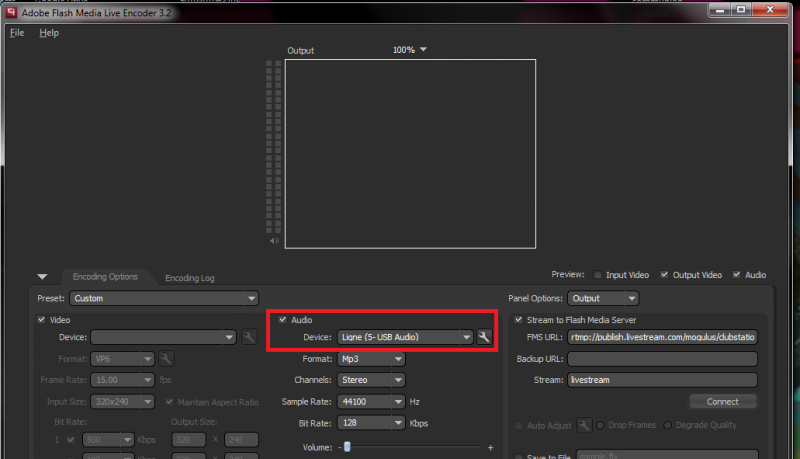Open audio Bit Rate 128 dropdown
This screenshot has height=459, width=800.
click(x=371, y=423)
